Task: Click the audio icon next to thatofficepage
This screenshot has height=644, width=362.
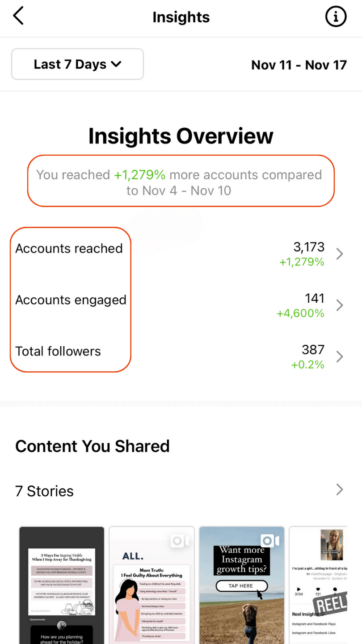Action: click(x=308, y=574)
